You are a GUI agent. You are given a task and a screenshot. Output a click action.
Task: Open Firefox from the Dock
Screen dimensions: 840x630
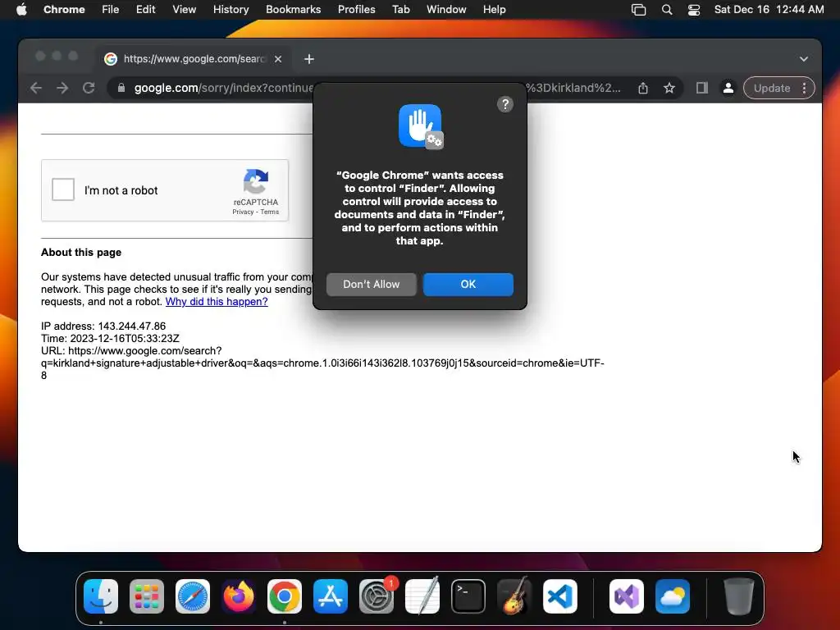tap(239, 596)
